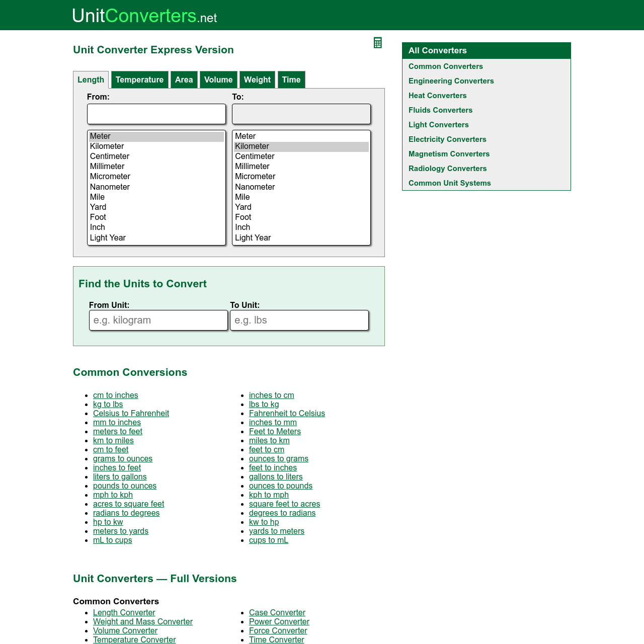
Task: Select Yard in the From list
Action: coord(156,207)
